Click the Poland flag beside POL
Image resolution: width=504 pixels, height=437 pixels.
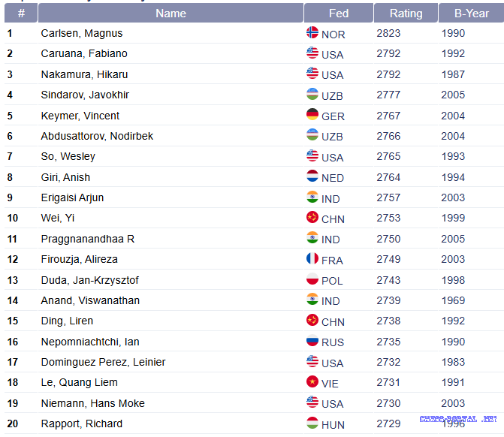[x=312, y=279]
